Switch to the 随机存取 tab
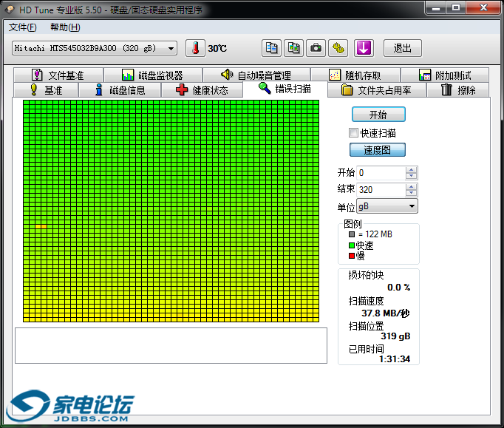This screenshot has width=504, height=428. [x=355, y=75]
